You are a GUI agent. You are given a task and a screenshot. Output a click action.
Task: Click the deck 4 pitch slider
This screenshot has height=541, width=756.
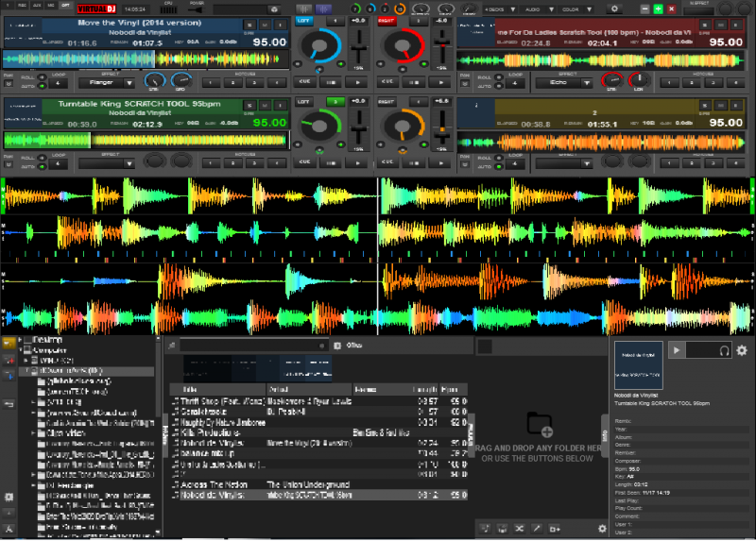442,128
